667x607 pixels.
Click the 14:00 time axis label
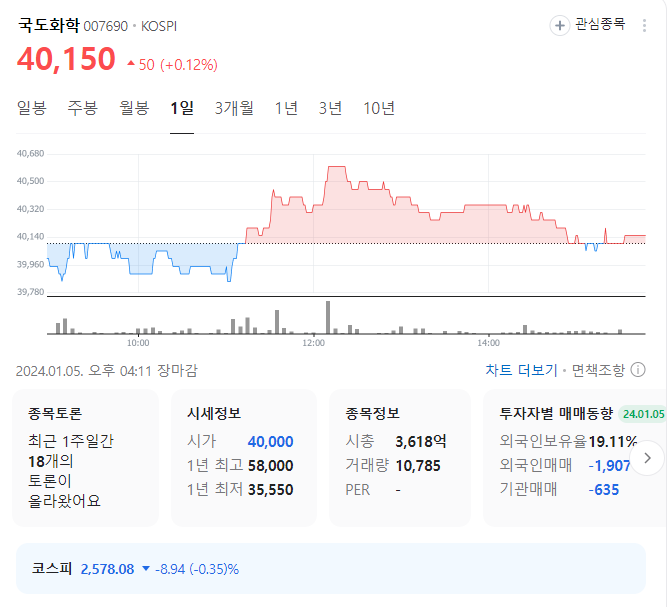coord(488,343)
